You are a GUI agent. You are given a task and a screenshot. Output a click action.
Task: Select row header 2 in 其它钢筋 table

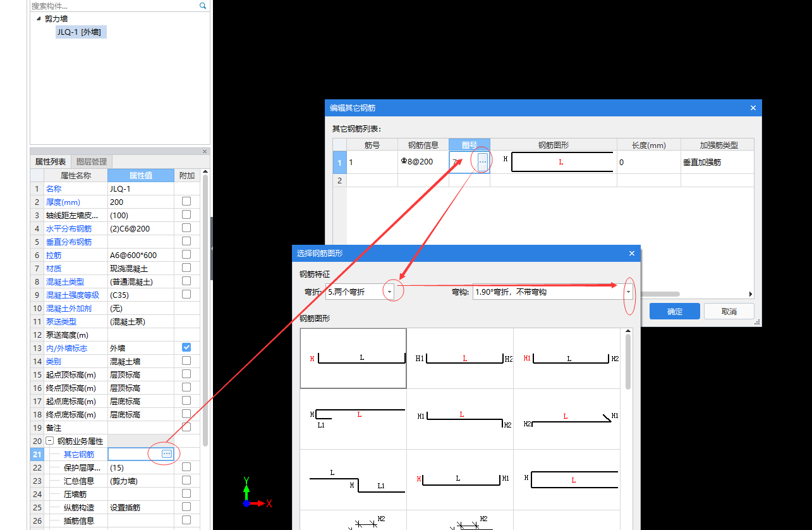(339, 180)
